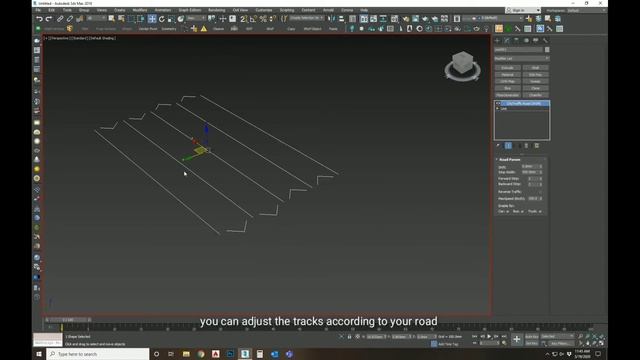Viewport: 640px width, 360px height.
Task: Click Remove Modifier trash icon
Action: pos(527,146)
